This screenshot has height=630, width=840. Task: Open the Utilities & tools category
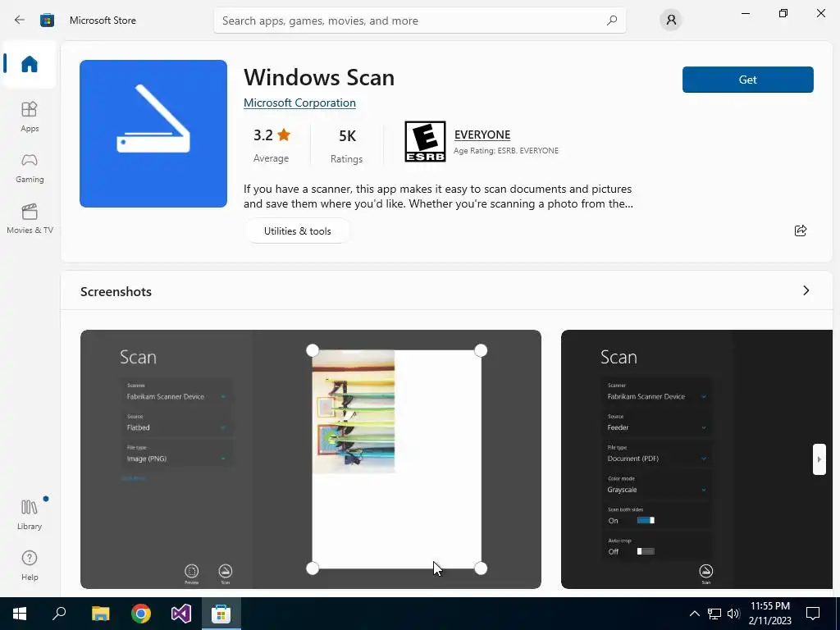tap(297, 231)
